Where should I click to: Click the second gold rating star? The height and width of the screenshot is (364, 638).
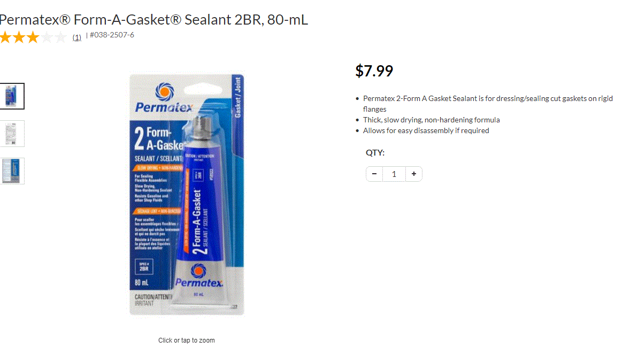tap(19, 37)
